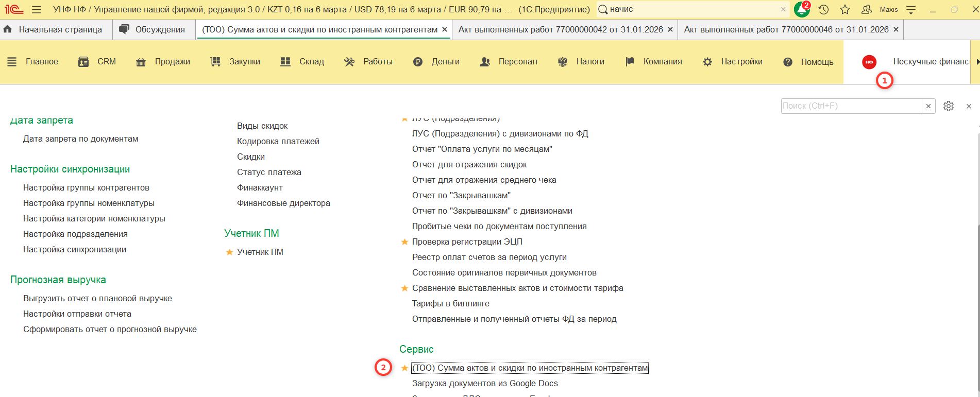Image resolution: width=980 pixels, height=397 pixels.
Task: Open the Склад section
Action: (x=302, y=62)
